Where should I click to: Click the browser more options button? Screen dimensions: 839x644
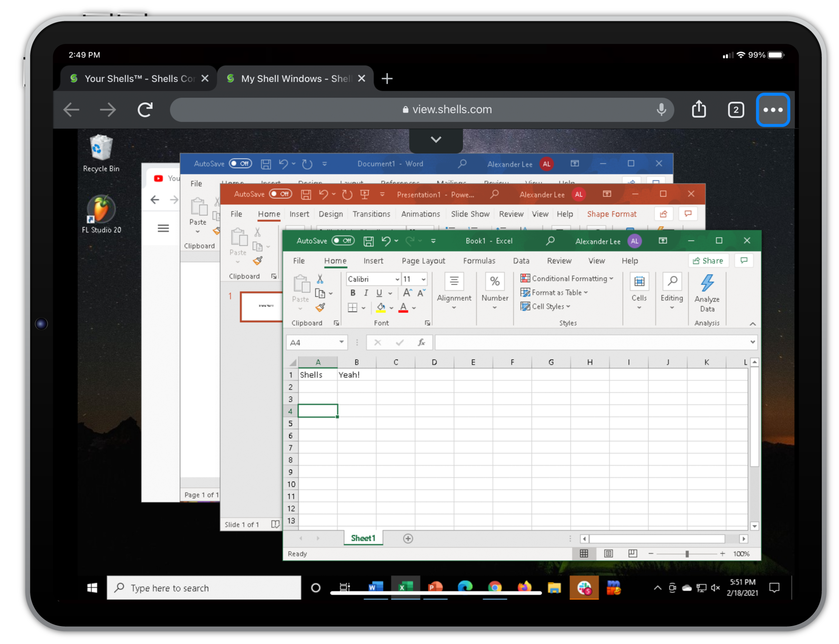[x=772, y=110]
